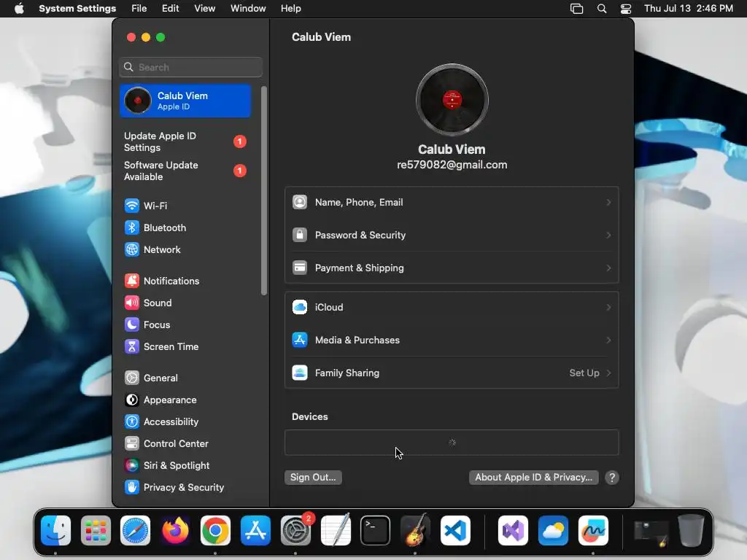Screen dimensions: 747x560
Task: Click the help question mark button
Action: point(612,478)
